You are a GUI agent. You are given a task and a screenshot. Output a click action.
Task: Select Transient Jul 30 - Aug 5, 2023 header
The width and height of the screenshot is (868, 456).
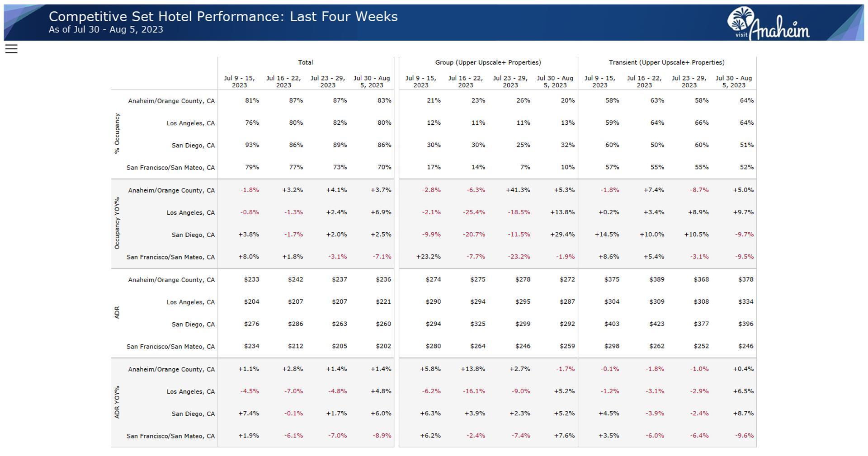tap(734, 82)
